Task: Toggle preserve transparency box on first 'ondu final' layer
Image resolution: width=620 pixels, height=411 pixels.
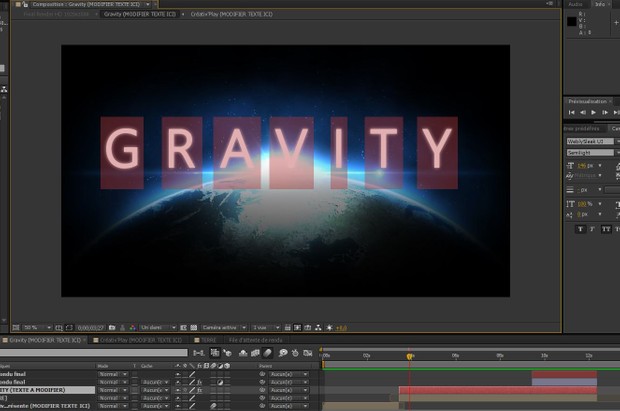Action: click(135, 374)
